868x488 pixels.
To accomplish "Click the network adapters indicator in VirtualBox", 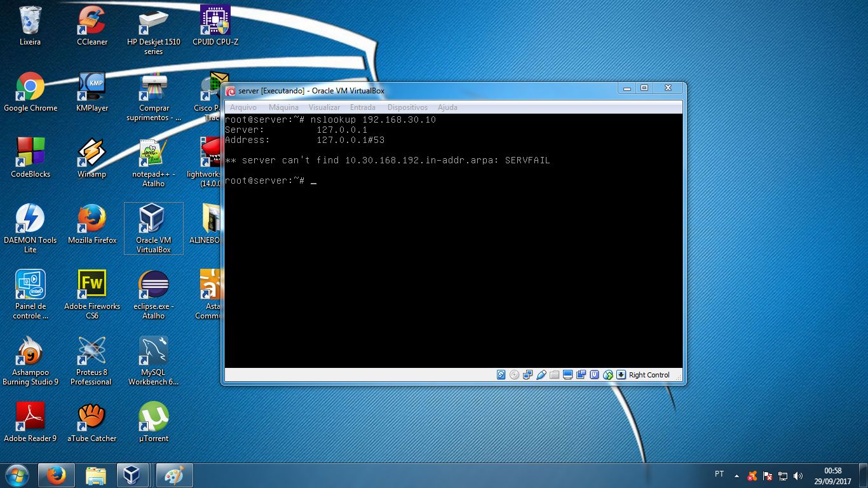I will coord(528,375).
